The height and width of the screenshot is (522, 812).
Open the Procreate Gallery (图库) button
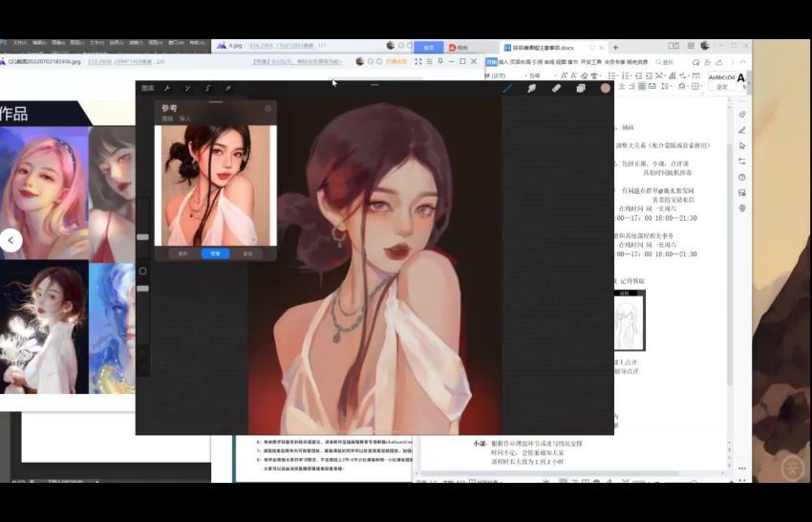coord(147,88)
